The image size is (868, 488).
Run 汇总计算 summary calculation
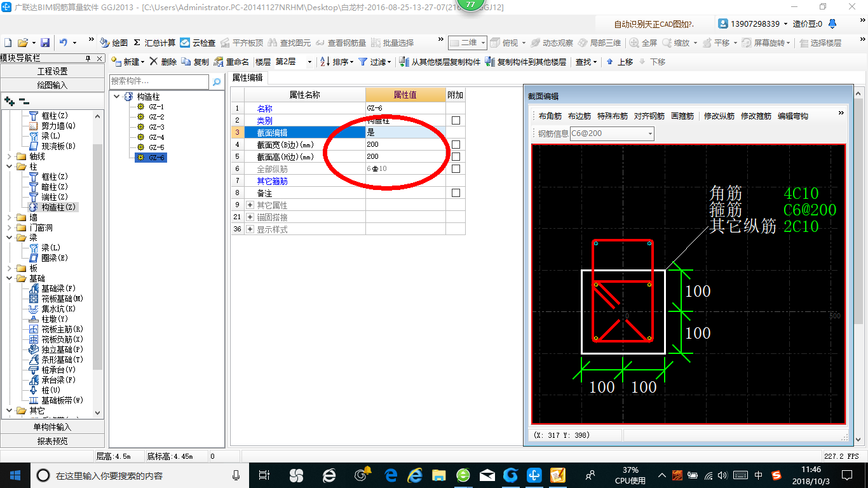(154, 43)
